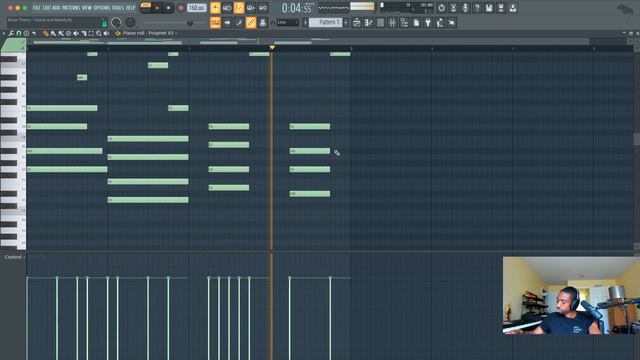
Task: Open piano roll main menu arrow
Action: 4,33
